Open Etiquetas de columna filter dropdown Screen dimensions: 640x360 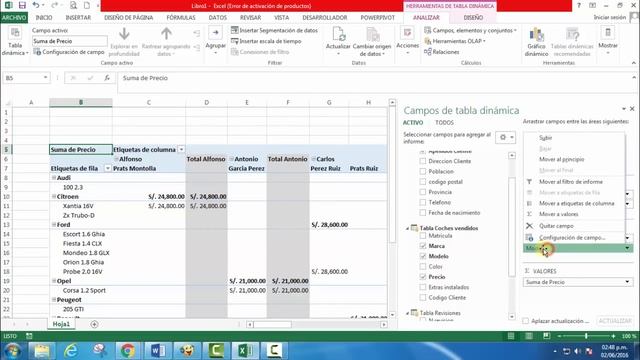(182, 149)
